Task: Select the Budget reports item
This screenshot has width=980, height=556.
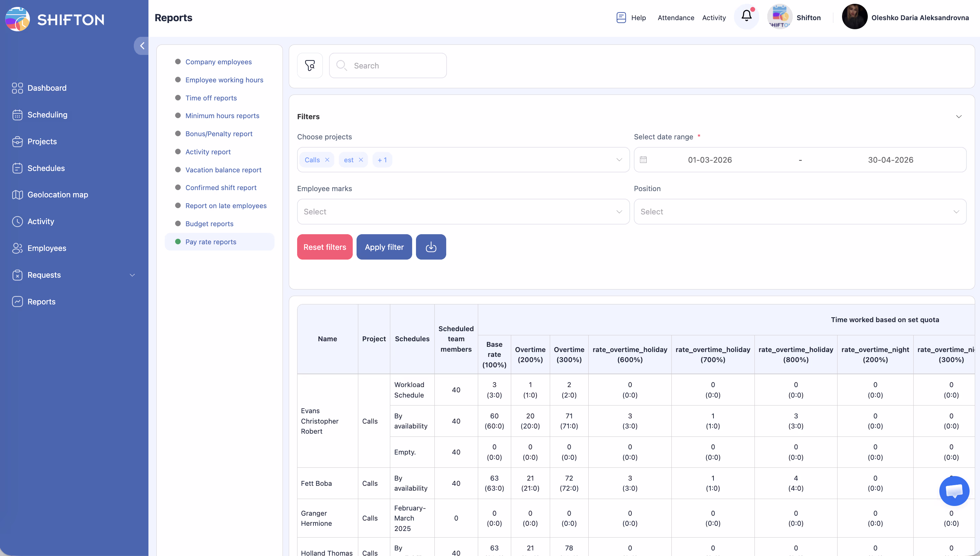Action: click(x=209, y=224)
